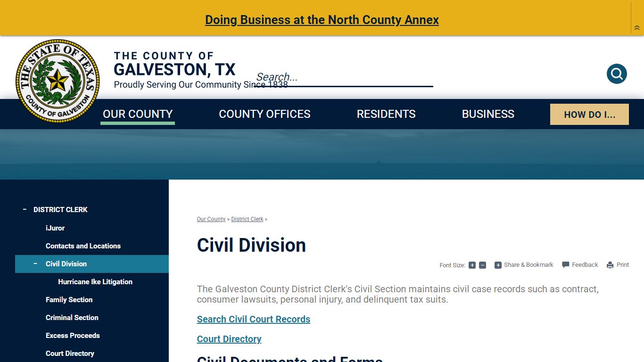Screen dimensions: 644x362
Task: Click the Share & Bookmark text
Action: pyautogui.click(x=528, y=265)
